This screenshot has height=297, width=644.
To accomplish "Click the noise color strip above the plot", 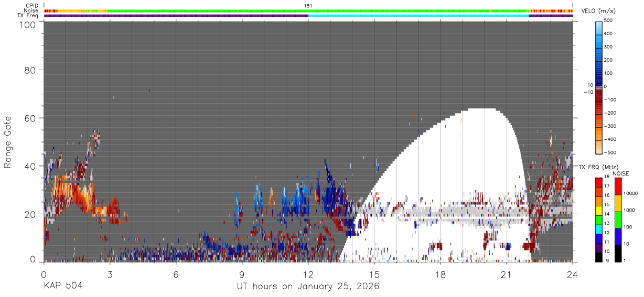I will (308, 10).
